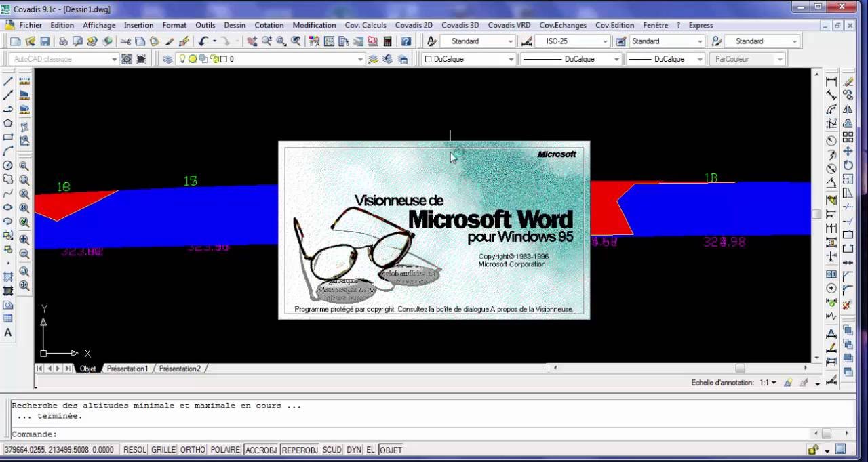Click the Microsoft Word viewer splash screen
This screenshot has height=462, width=868.
coord(434,230)
